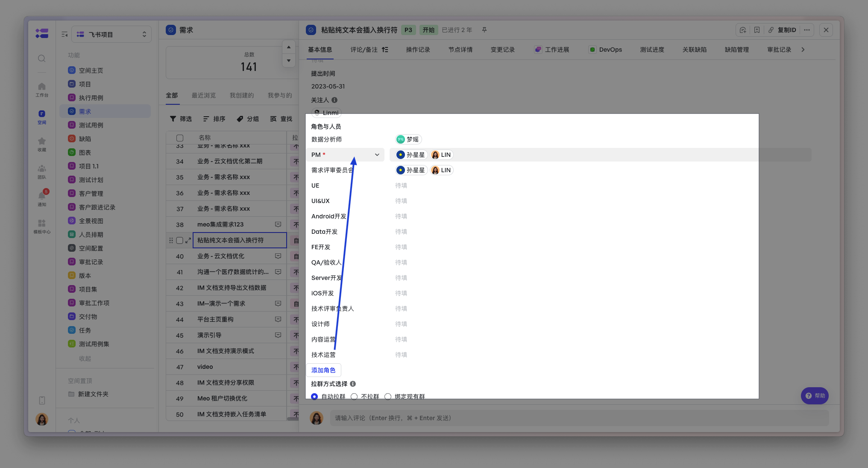The height and width of the screenshot is (468, 868).
Task: Click the 复制ID button
Action: pyautogui.click(x=782, y=30)
